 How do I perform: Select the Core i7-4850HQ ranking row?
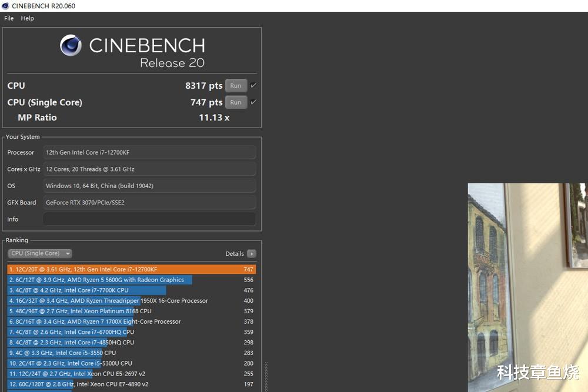(132, 343)
